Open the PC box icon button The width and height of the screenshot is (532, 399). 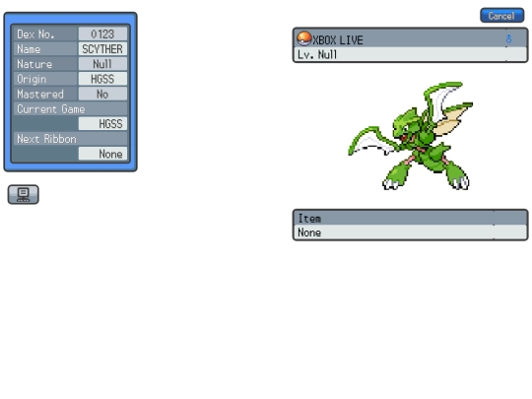(x=23, y=194)
